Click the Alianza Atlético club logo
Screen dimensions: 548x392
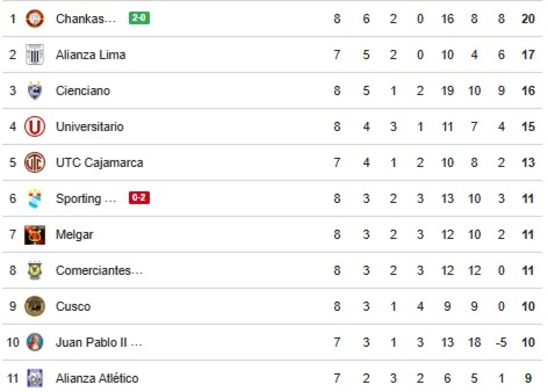click(34, 378)
